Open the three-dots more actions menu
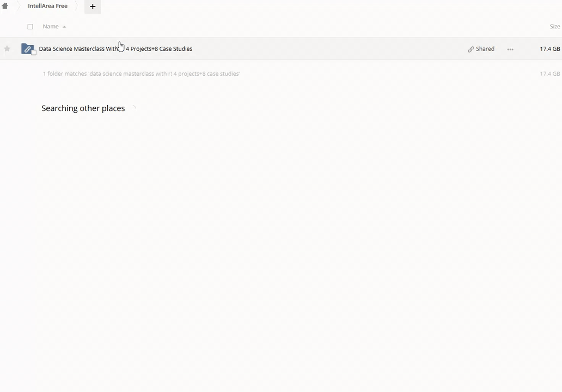The height and width of the screenshot is (392, 562). click(x=510, y=49)
